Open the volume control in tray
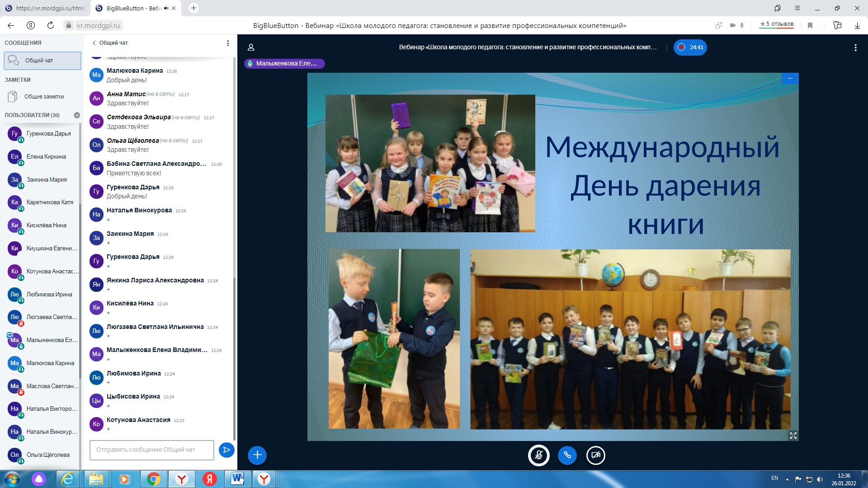The height and width of the screenshot is (488, 868). pyautogui.click(x=820, y=479)
